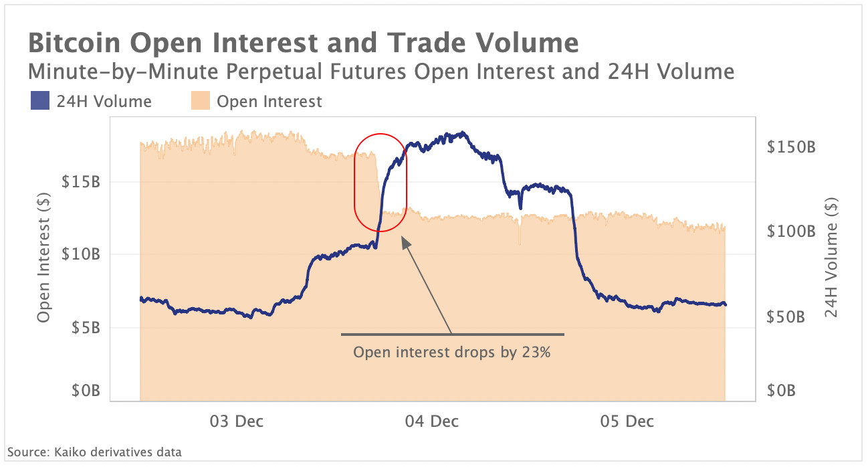Click the $100B label on right axis
868x467 pixels.
(x=792, y=232)
